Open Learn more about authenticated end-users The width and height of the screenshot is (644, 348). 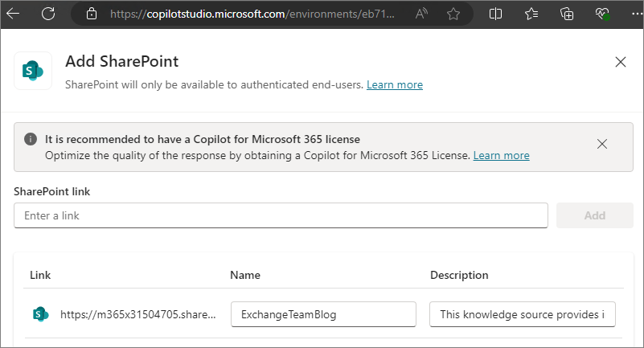(395, 84)
